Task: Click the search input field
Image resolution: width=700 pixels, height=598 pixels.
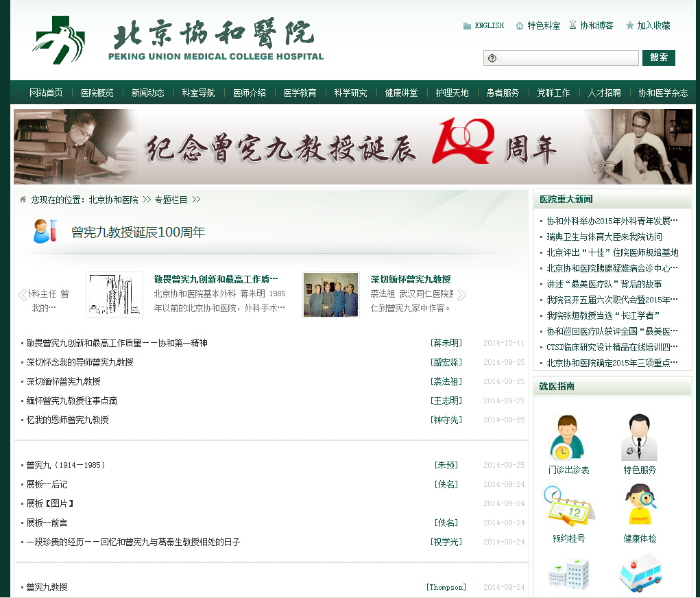Action: pyautogui.click(x=561, y=58)
